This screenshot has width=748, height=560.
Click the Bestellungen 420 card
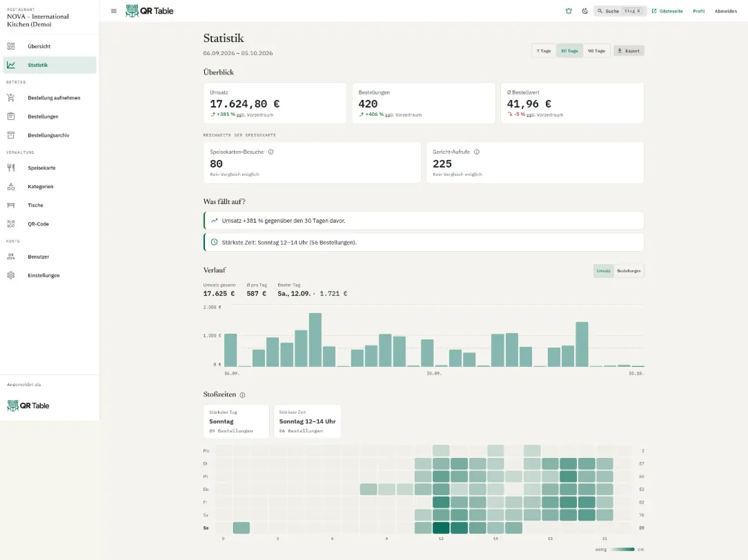click(424, 103)
